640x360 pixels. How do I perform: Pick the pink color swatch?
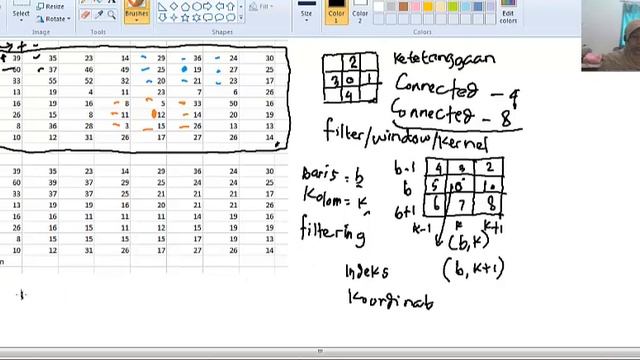[416, 7]
